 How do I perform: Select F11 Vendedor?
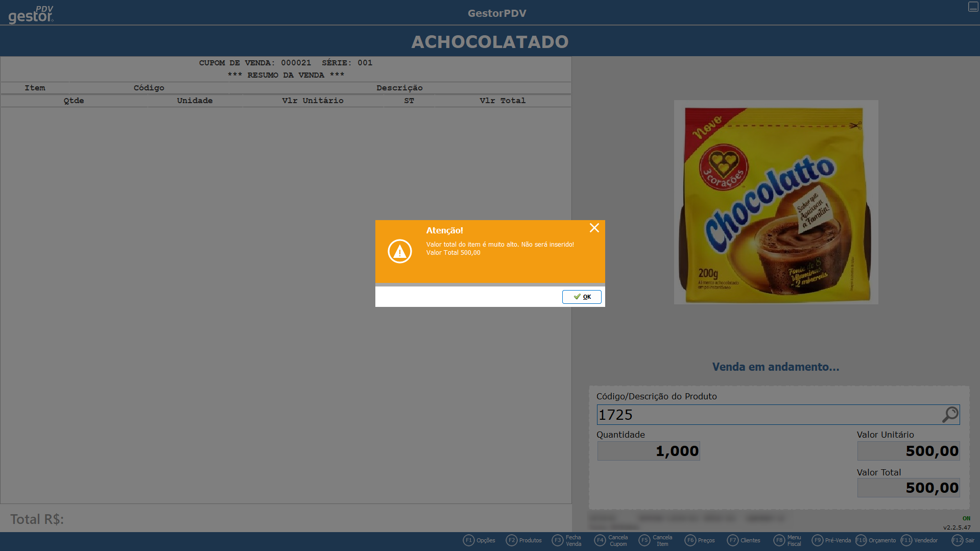919,540
